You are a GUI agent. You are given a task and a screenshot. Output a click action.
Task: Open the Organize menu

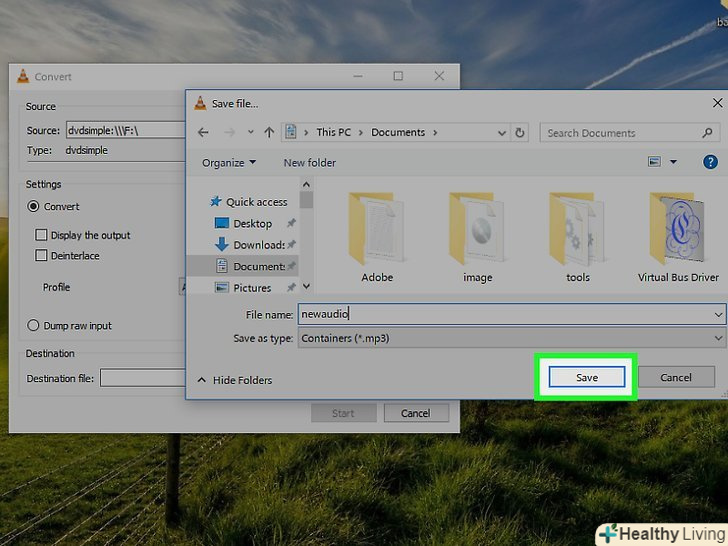(x=228, y=163)
